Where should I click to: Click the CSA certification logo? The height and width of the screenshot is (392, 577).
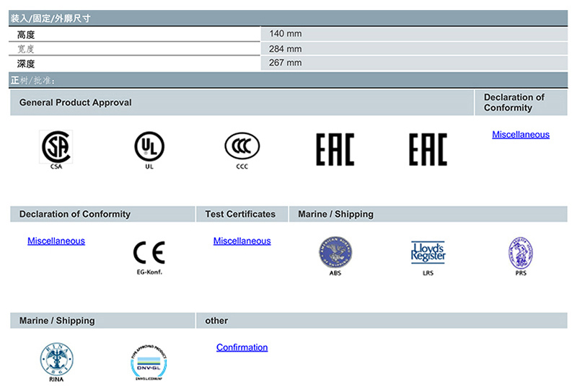coord(56,150)
